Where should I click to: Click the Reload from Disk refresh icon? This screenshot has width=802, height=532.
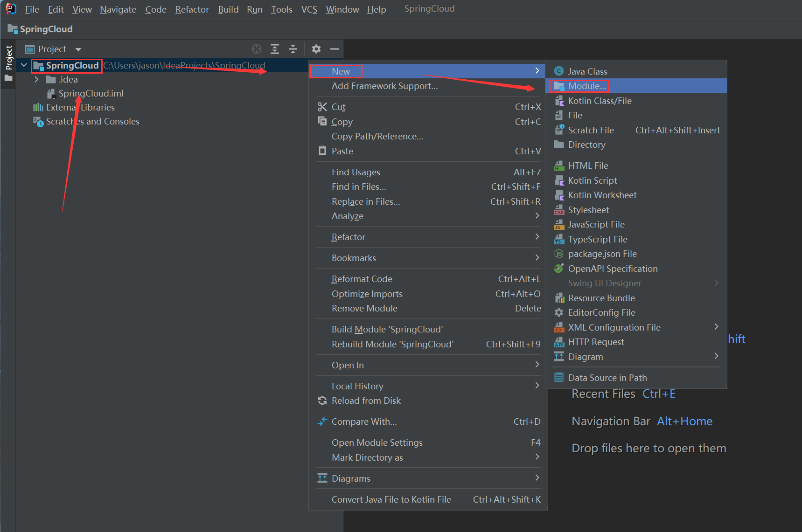point(322,401)
